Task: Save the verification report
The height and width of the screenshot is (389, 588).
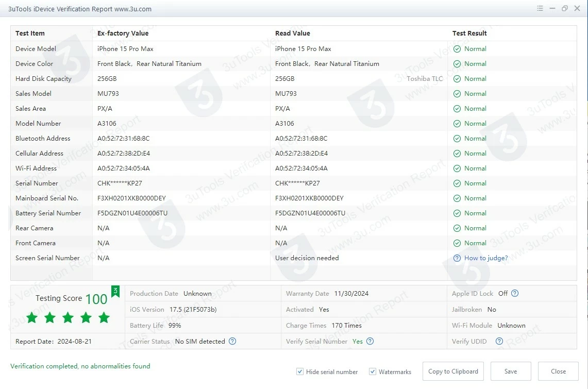Action: tap(511, 371)
